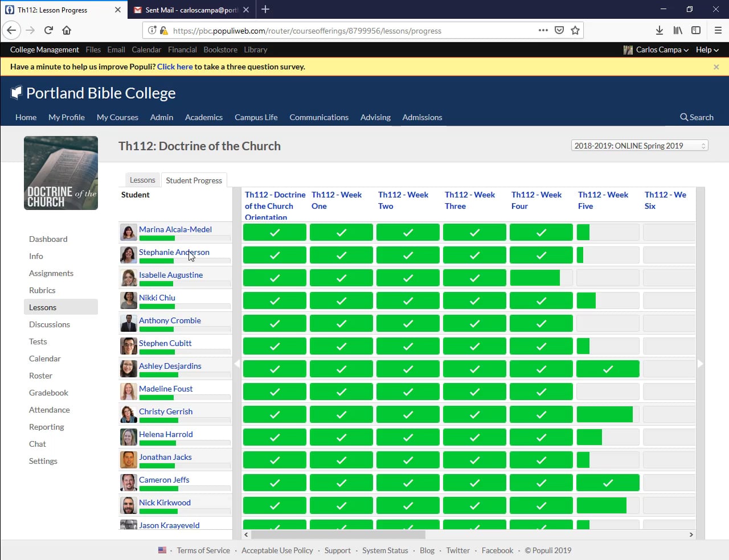Expand the Help menu
The width and height of the screenshot is (729, 560).
click(x=707, y=50)
